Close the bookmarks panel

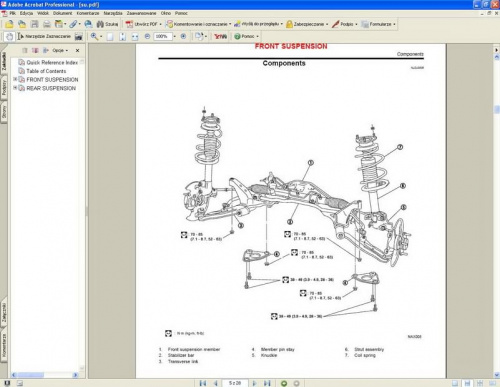[x=78, y=50]
